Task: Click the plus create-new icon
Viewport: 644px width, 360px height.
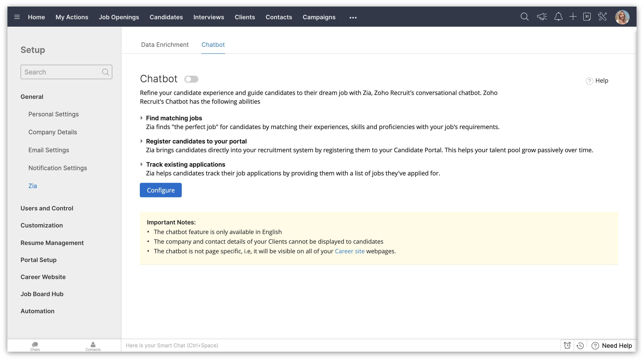Action: (x=573, y=17)
